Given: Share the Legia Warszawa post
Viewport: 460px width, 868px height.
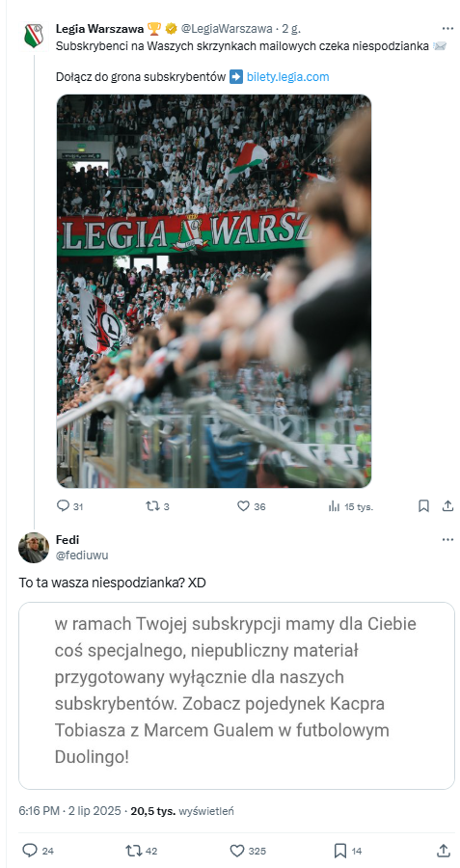Looking at the screenshot, I should click(x=447, y=506).
